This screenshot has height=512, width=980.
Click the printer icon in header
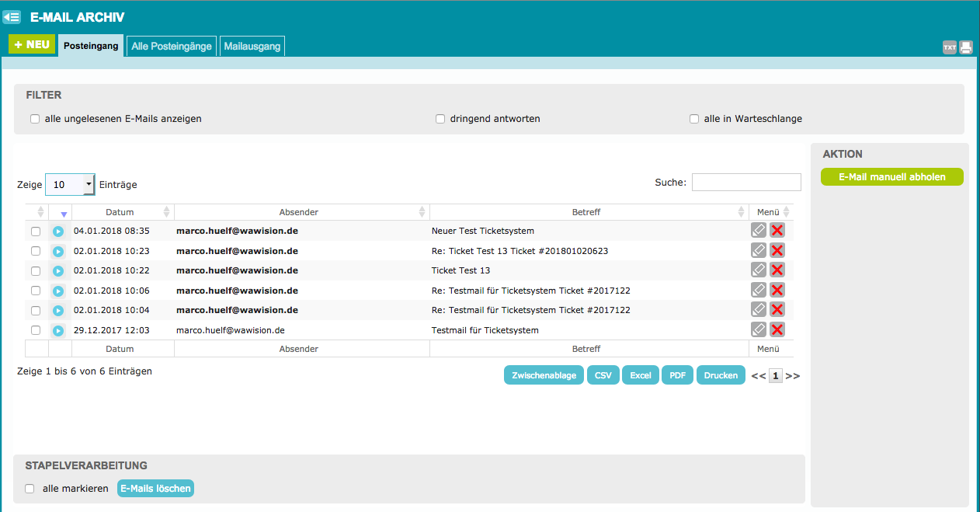click(965, 47)
